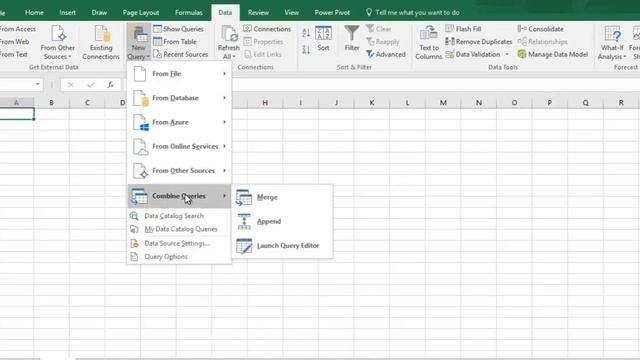Open What-If Analysis
This screenshot has height=360, width=640.
tap(612, 42)
